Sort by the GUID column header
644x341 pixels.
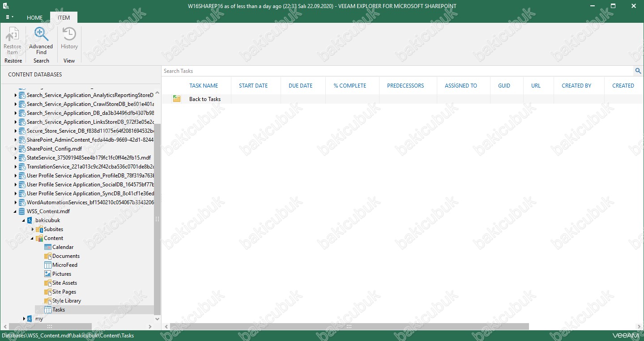tap(504, 86)
